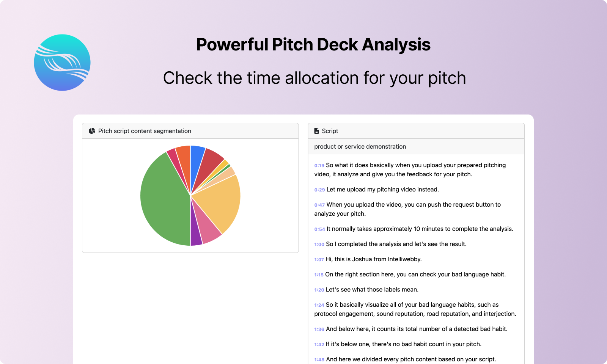
Task: Click the circular wave logo
Action: (62, 62)
